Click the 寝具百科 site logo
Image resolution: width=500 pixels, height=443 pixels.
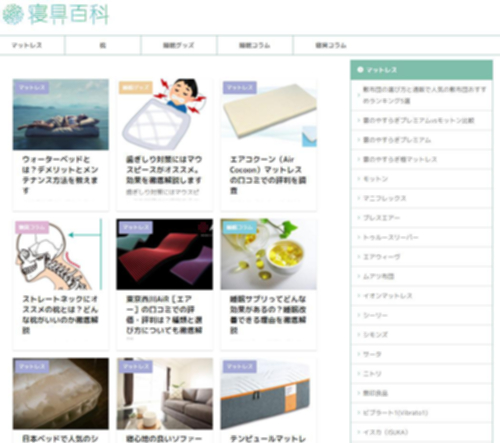click(x=56, y=15)
